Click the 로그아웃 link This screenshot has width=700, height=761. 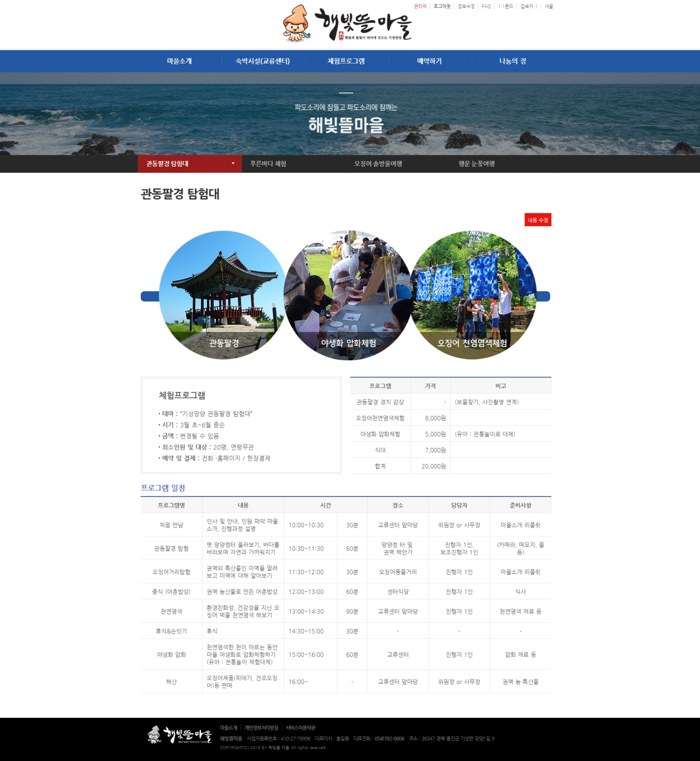click(442, 7)
